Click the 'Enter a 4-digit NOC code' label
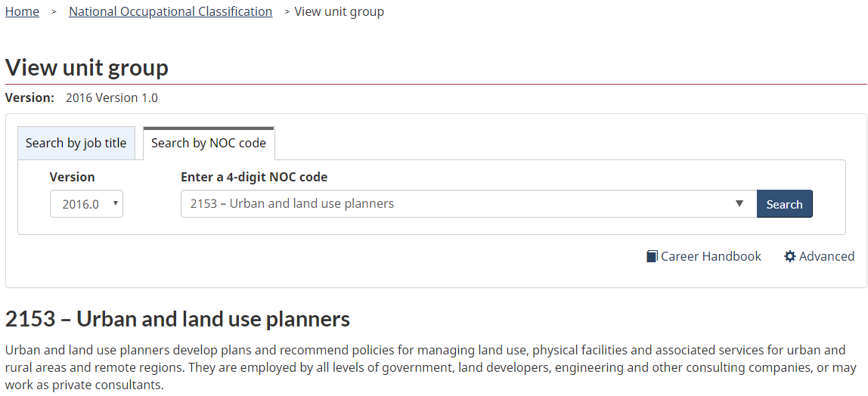The image size is (868, 396). click(x=254, y=177)
